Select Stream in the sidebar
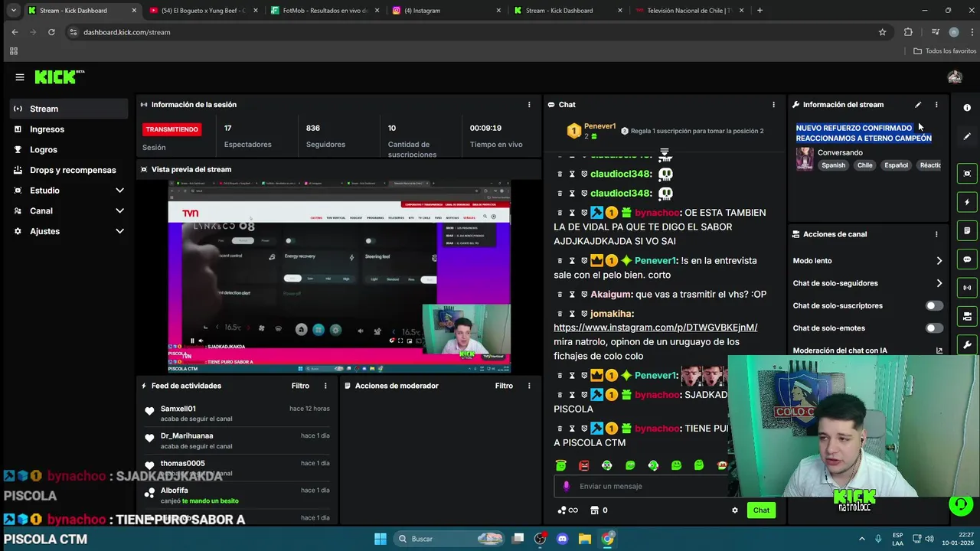This screenshot has height=551, width=980. click(69, 109)
